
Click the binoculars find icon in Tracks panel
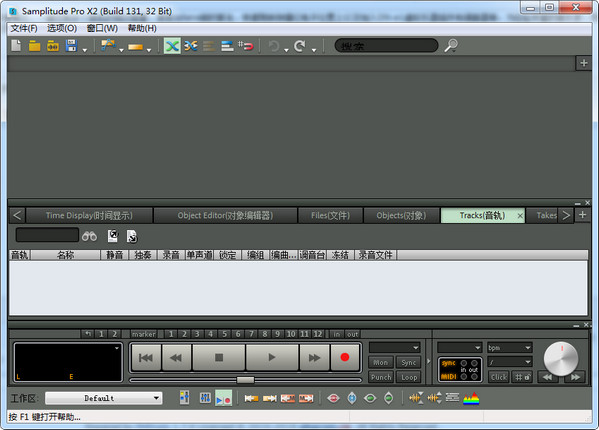tap(89, 236)
